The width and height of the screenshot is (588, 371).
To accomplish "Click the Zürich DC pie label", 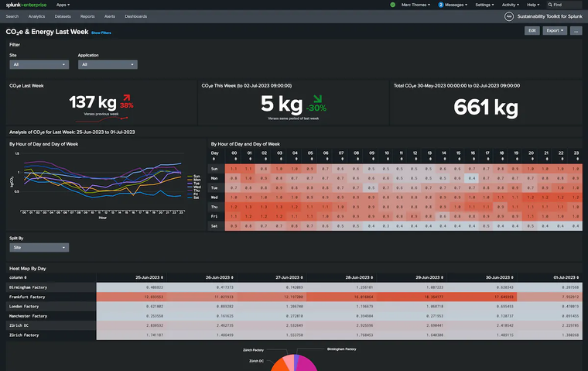I will click(x=257, y=361).
